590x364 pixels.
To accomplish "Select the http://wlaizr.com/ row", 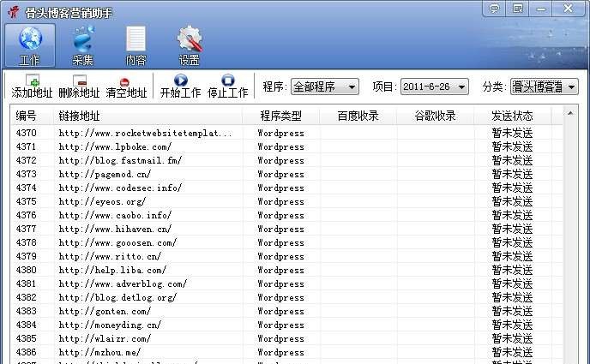I will 286,338.
